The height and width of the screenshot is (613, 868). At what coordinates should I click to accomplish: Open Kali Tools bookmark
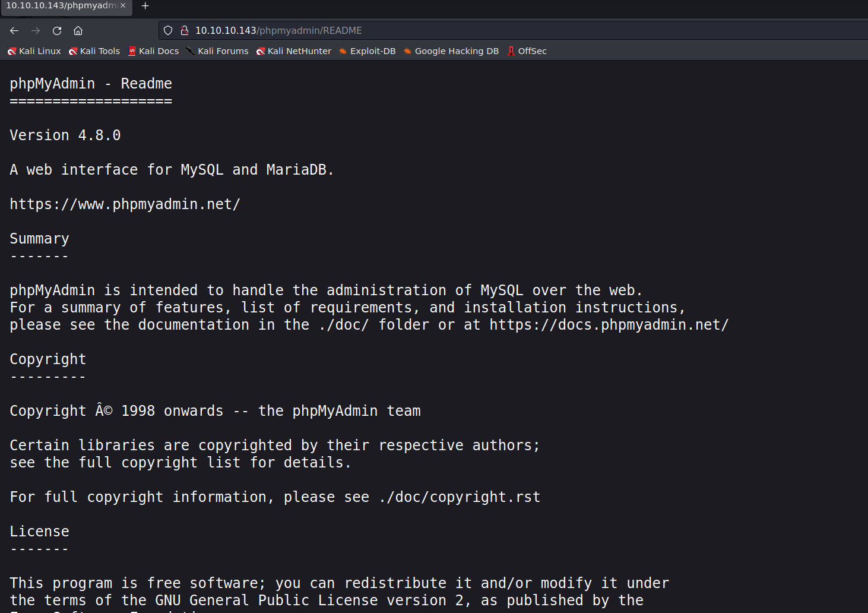(94, 51)
